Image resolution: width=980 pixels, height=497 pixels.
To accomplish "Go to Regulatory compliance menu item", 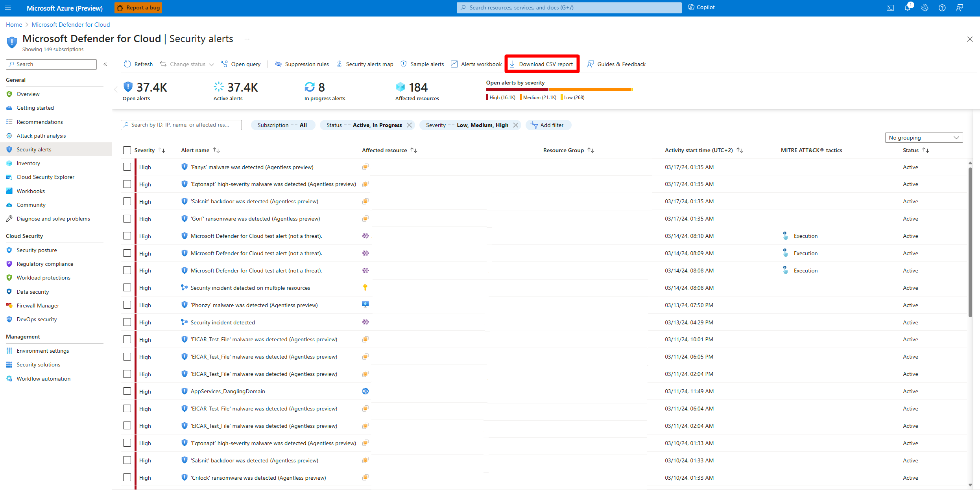I will click(45, 264).
